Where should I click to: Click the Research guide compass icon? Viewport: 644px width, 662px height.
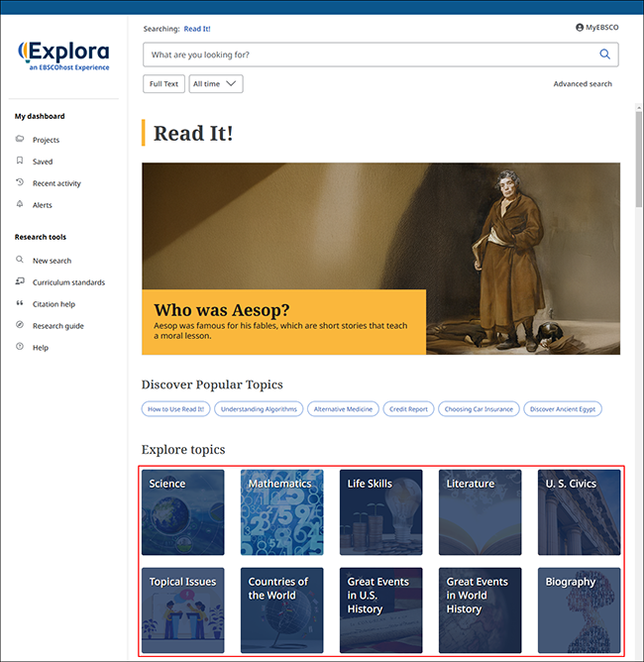tap(20, 325)
